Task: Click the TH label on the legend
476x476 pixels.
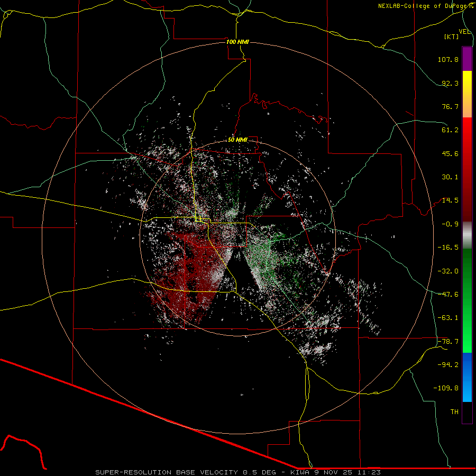Action: pos(454,412)
